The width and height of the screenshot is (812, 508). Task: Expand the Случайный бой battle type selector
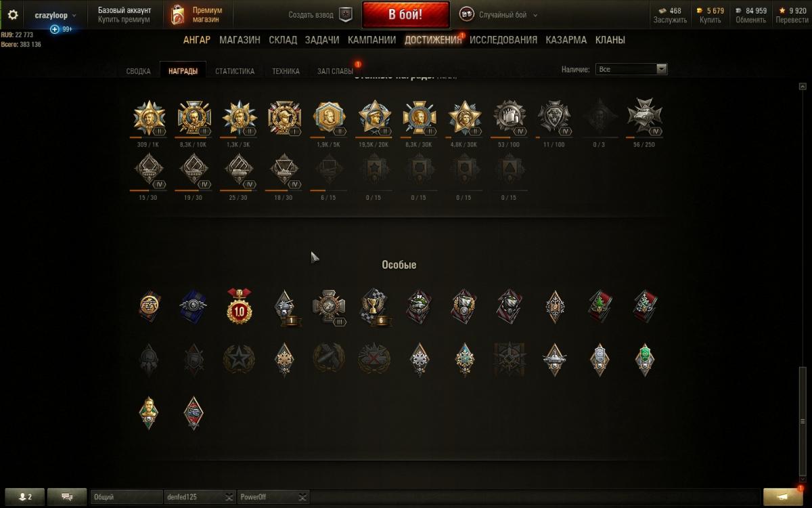point(499,15)
